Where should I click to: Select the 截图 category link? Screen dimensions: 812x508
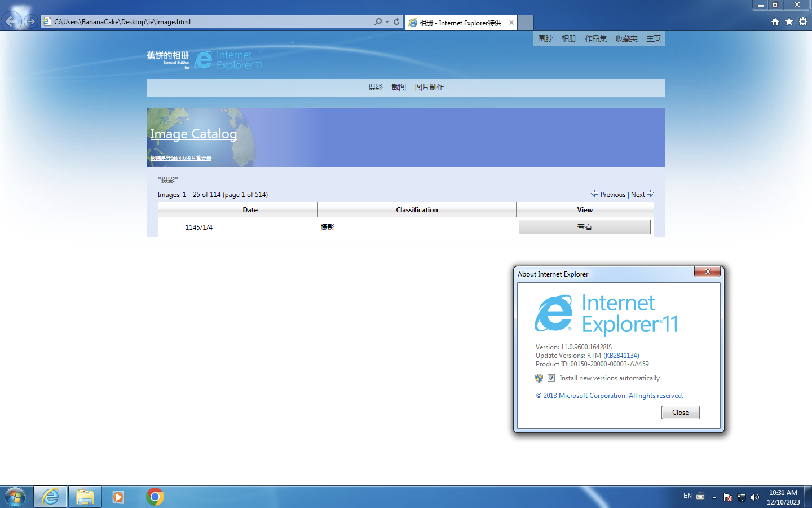coord(399,87)
